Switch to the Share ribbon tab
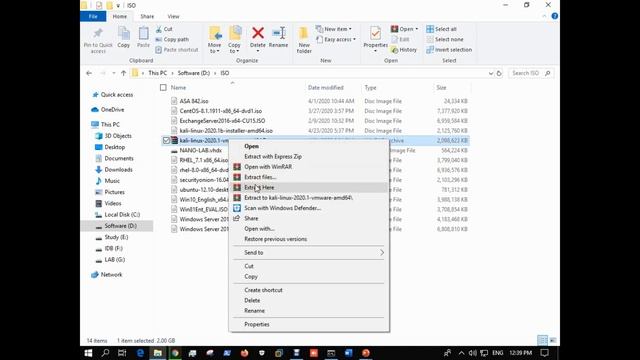This screenshot has height=360, width=640. point(147,16)
